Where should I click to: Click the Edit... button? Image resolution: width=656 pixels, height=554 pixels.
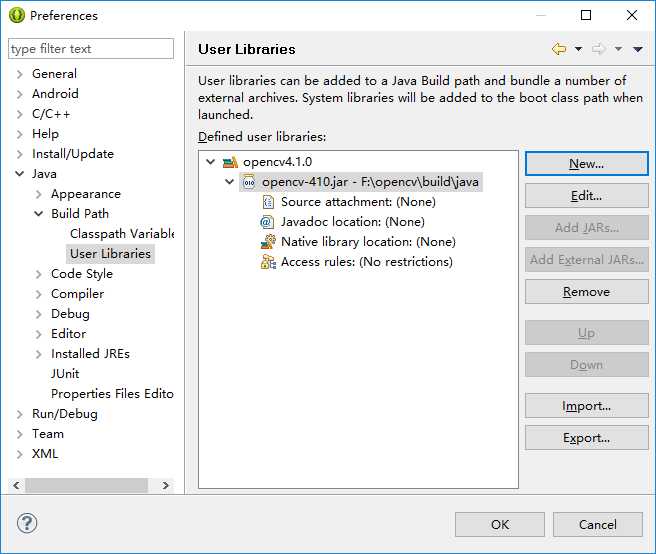(587, 195)
